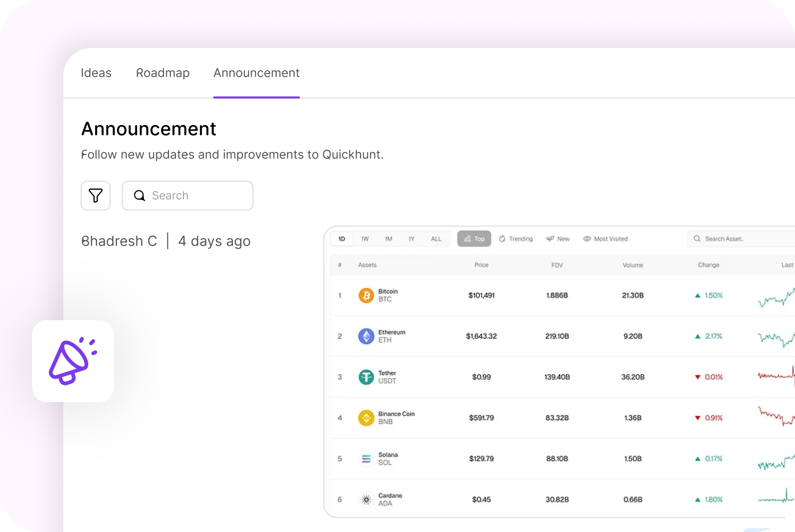Click Ethereum volume 9.20B
The width and height of the screenshot is (795, 532).
[x=633, y=336]
